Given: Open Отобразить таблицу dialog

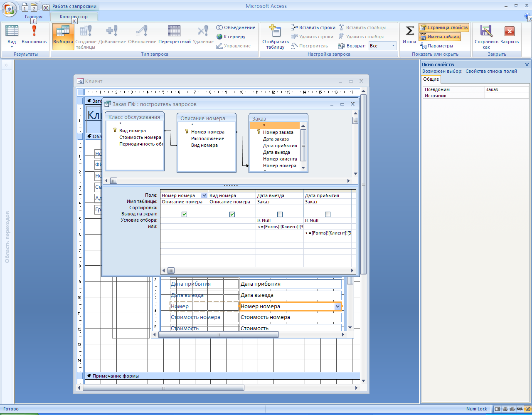Looking at the screenshot, I should (276, 37).
